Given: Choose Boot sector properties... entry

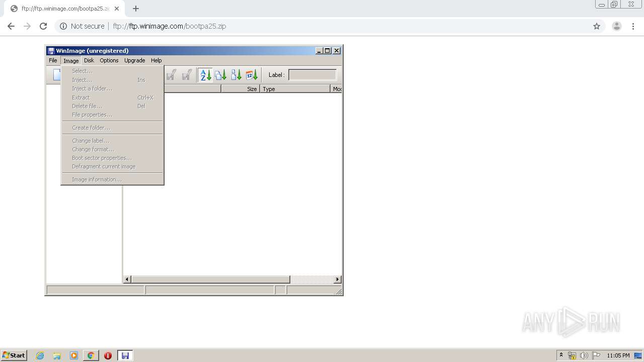Looking at the screenshot, I should [x=112, y=158].
